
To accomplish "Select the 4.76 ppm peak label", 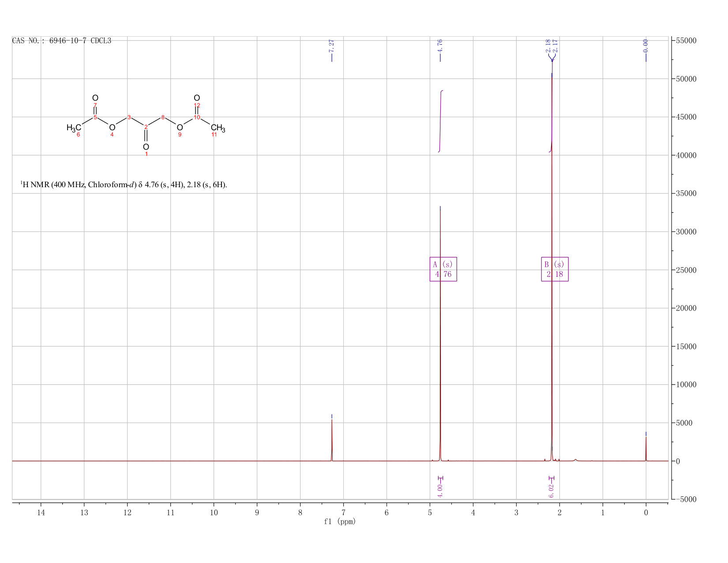I will coord(440,45).
